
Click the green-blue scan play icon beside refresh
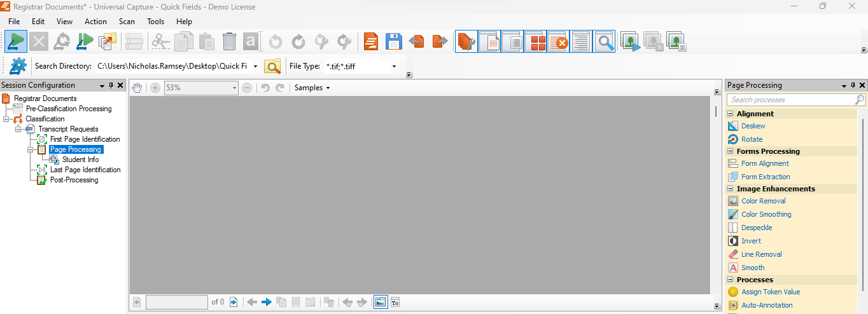click(85, 42)
